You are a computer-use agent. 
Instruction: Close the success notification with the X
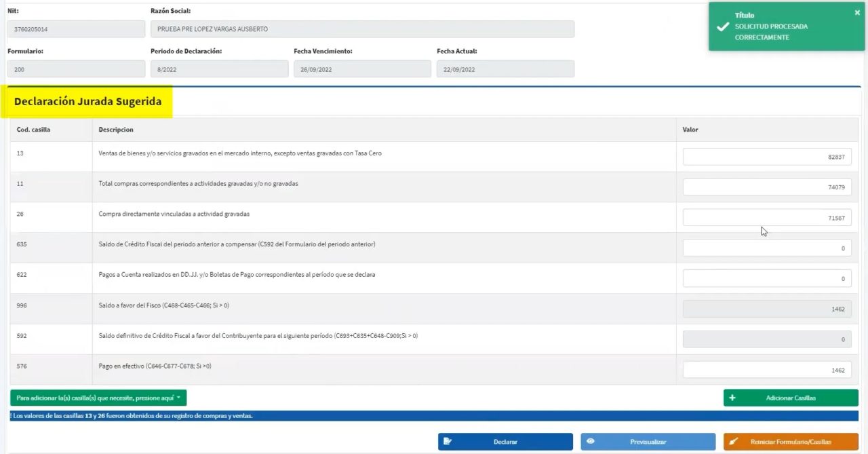[857, 13]
